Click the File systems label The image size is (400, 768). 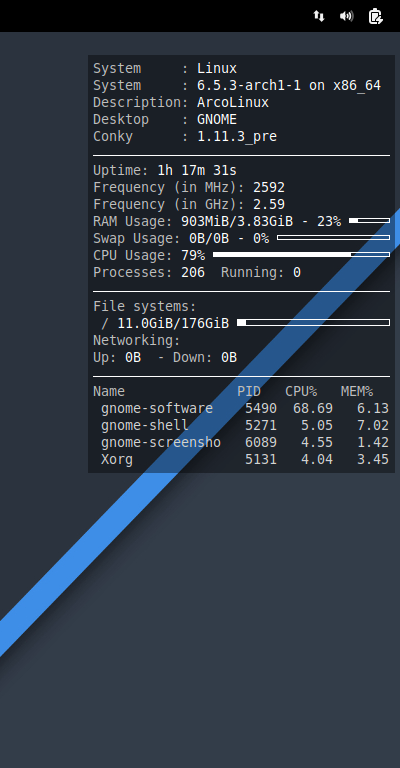click(144, 307)
